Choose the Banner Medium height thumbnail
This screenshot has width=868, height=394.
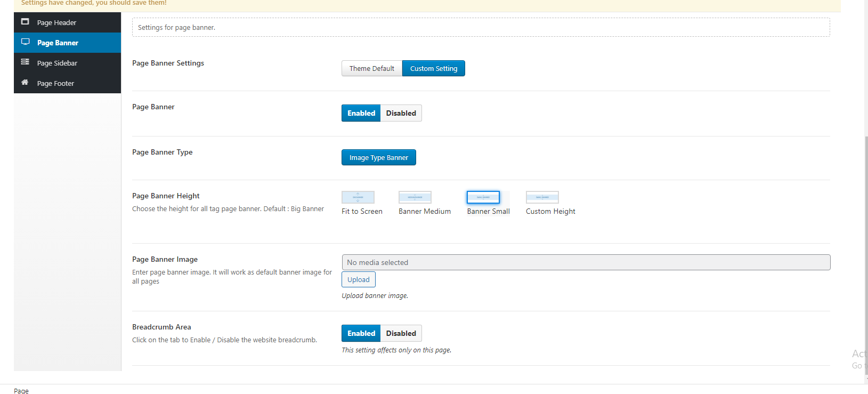(x=415, y=197)
